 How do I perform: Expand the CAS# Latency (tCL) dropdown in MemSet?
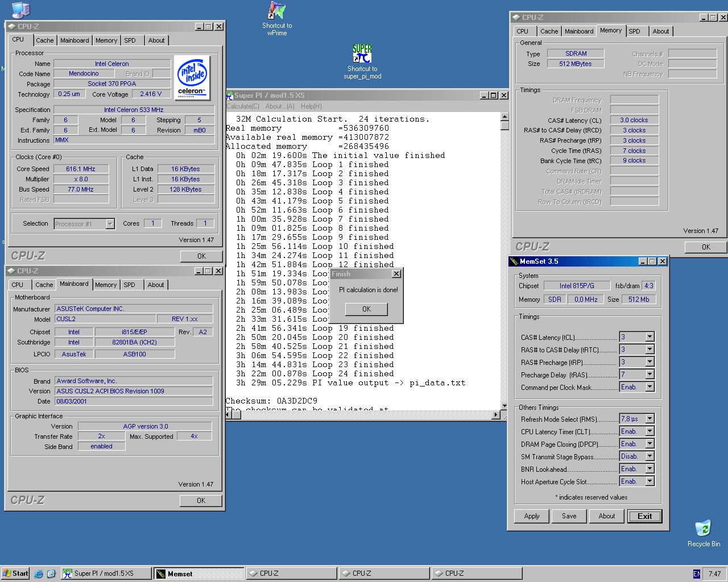[650, 337]
